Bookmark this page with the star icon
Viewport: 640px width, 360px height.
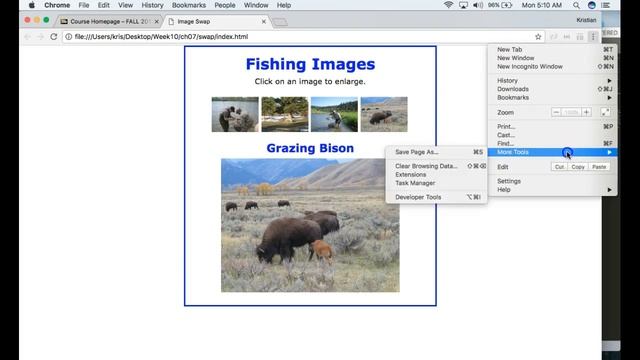538,37
